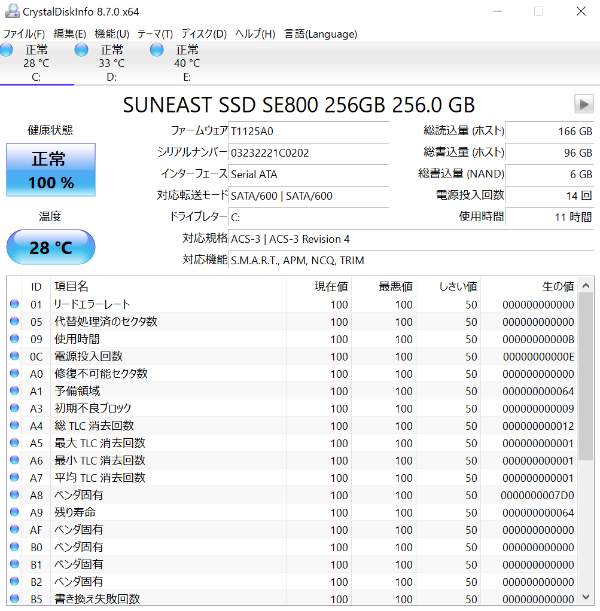600x611 pixels.
Task: Click the standard field ACS-3 | ACS-3 Revision 4
Action: 411,239
